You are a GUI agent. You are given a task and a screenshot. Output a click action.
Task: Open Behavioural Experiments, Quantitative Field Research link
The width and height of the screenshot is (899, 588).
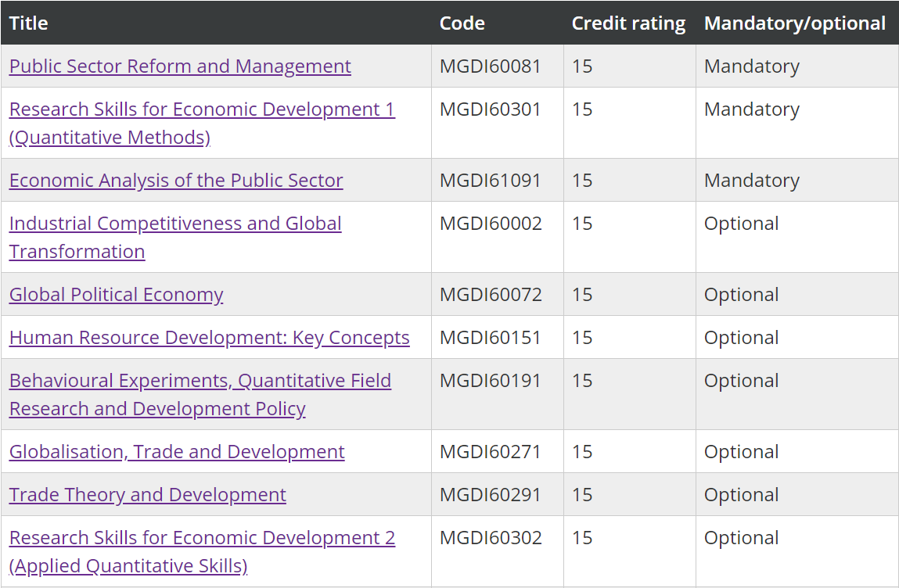(x=200, y=381)
